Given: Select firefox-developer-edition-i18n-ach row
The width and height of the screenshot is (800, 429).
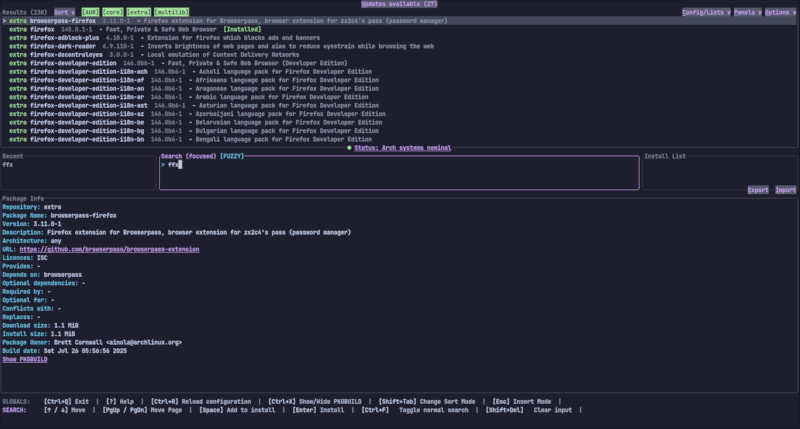Looking at the screenshot, I should click(x=399, y=72).
